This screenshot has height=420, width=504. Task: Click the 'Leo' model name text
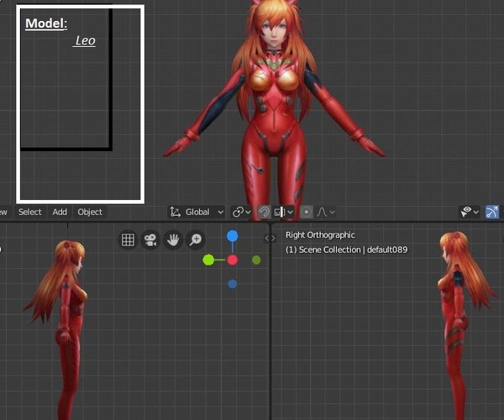tap(85, 40)
